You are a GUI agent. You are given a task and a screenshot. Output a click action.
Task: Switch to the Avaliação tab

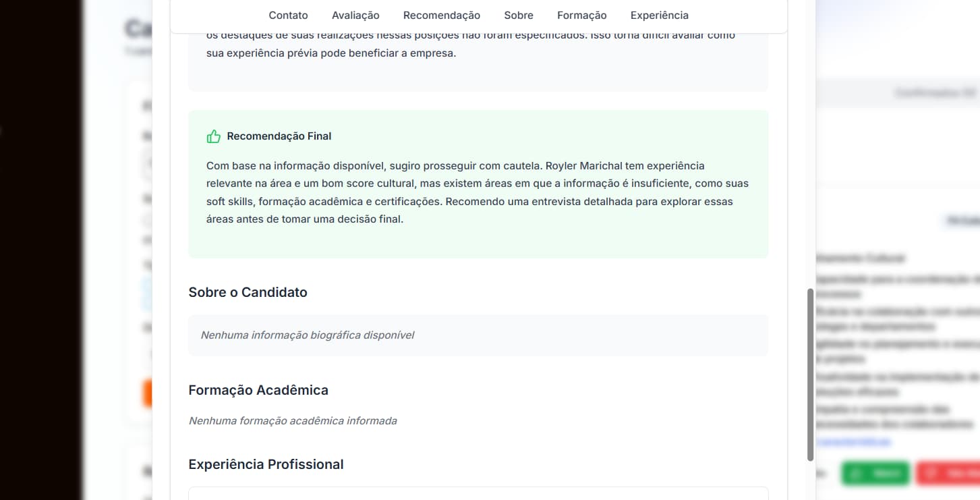click(355, 16)
